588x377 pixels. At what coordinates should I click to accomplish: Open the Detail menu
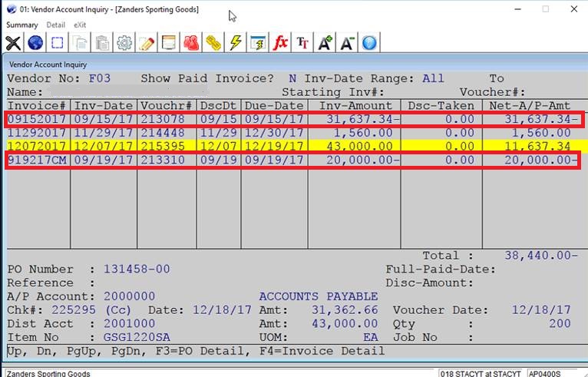click(55, 25)
